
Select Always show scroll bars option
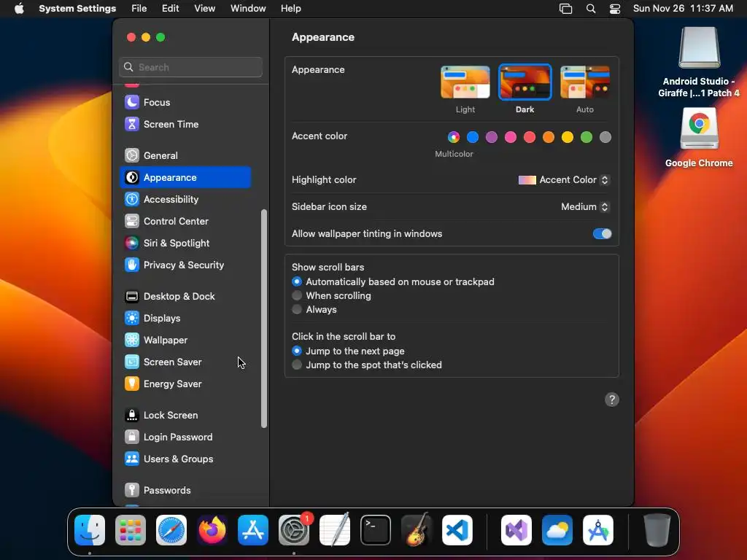(297, 309)
